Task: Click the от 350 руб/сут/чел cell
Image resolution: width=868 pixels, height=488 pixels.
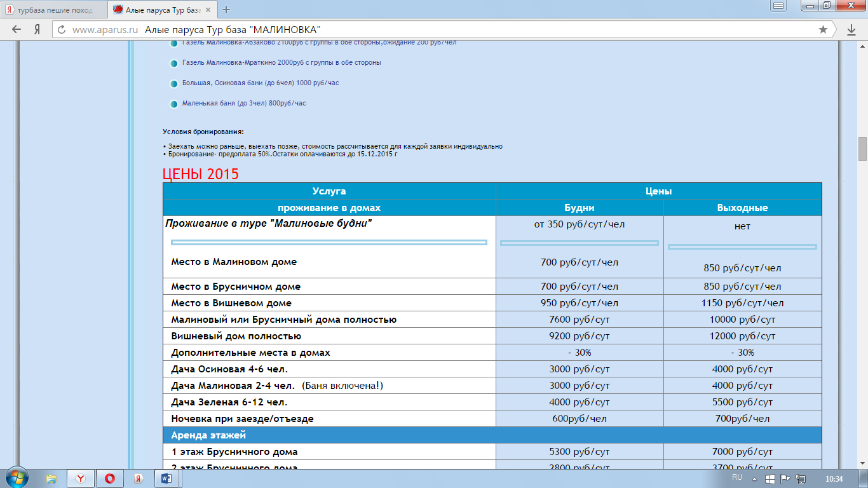Action: pyautogui.click(x=580, y=224)
